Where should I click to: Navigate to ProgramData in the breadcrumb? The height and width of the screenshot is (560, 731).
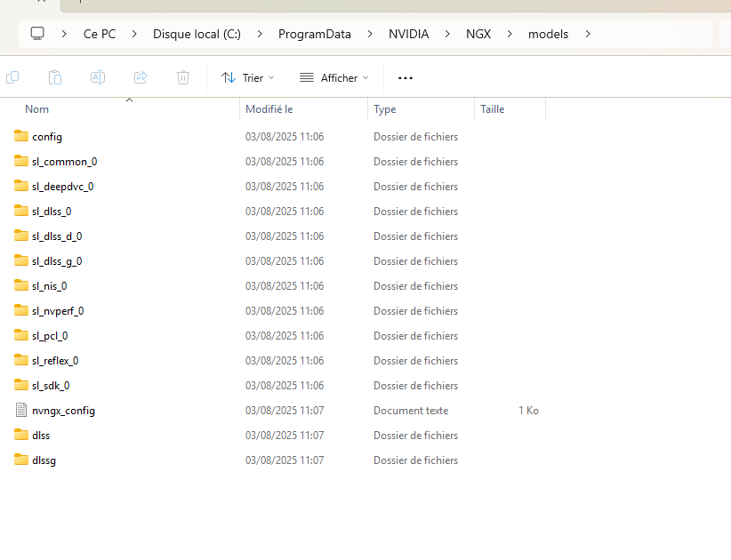(x=314, y=35)
